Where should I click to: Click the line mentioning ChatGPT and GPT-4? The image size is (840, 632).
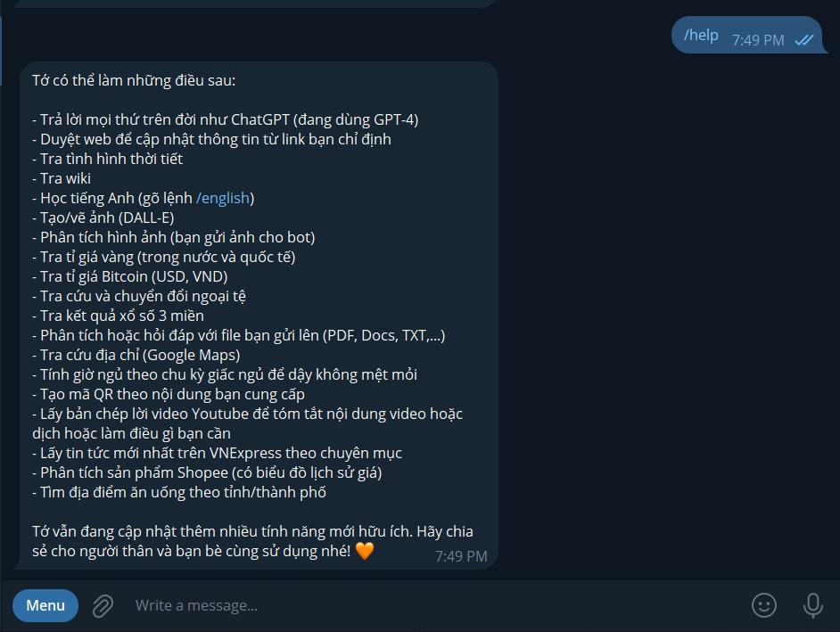coord(226,119)
